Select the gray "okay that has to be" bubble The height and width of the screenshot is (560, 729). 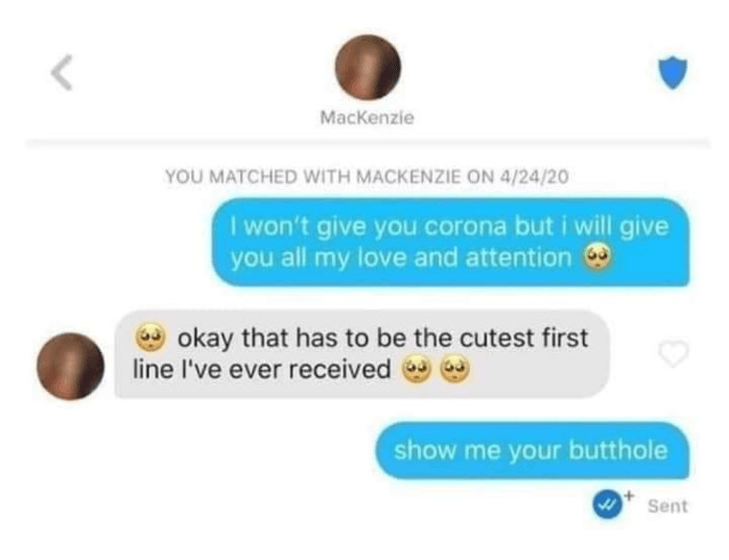click(362, 354)
